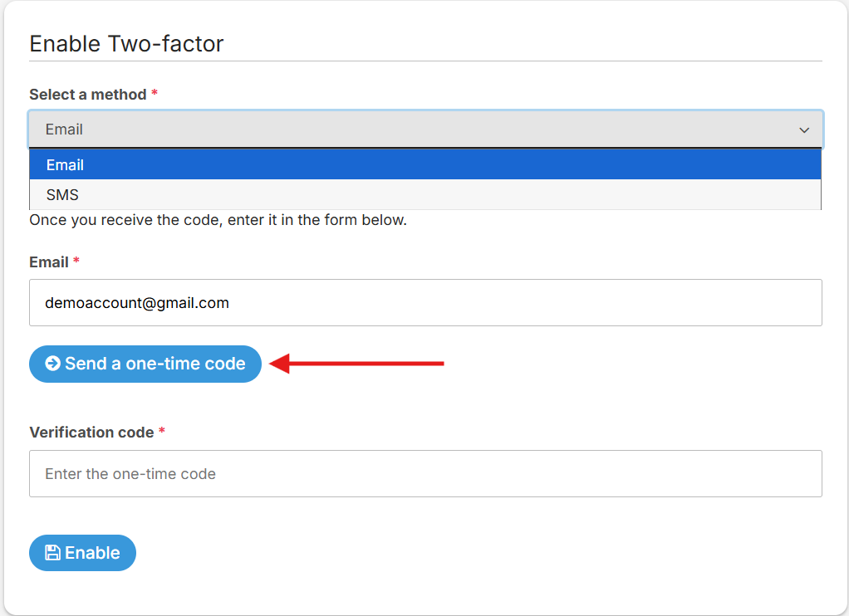This screenshot has width=849, height=616.
Task: Click the arrow-circle icon in Send button
Action: click(x=52, y=364)
